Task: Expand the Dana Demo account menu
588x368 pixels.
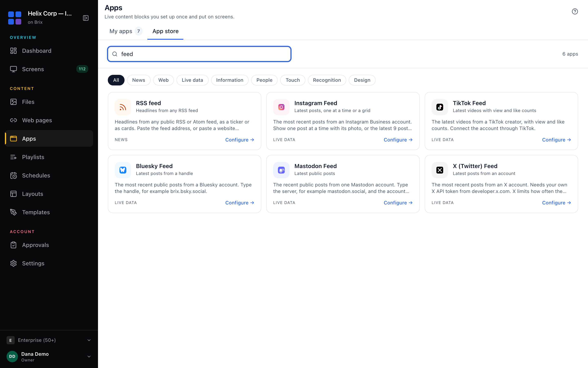Action: [x=49, y=357]
